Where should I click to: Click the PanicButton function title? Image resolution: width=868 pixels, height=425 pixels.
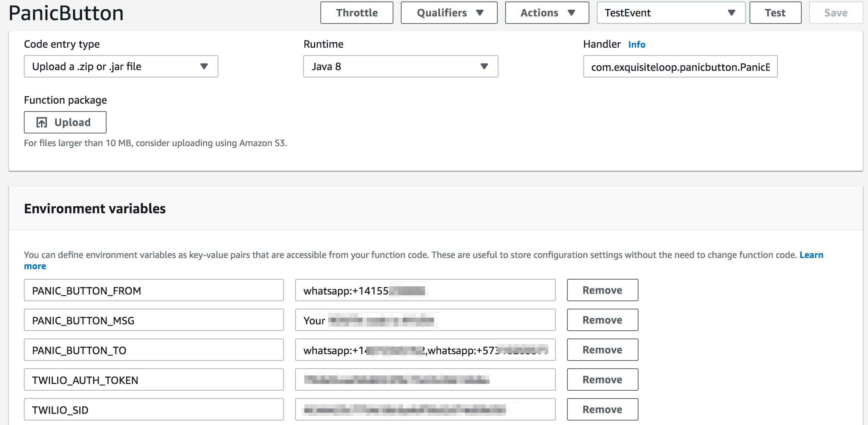click(66, 13)
